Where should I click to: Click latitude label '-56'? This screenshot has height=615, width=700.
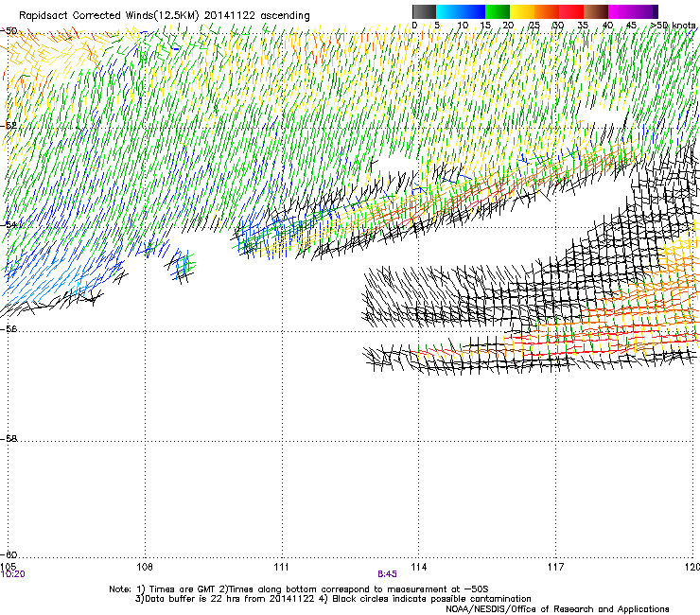[9, 328]
